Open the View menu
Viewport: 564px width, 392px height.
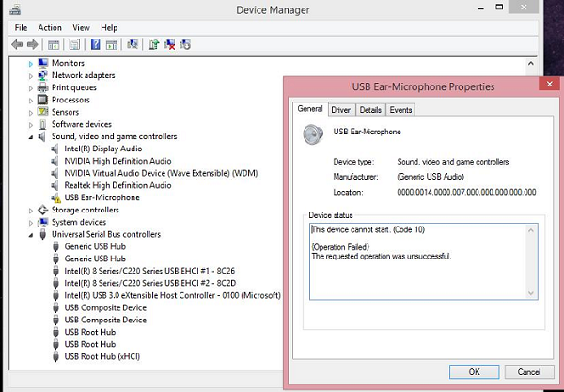pyautogui.click(x=81, y=27)
